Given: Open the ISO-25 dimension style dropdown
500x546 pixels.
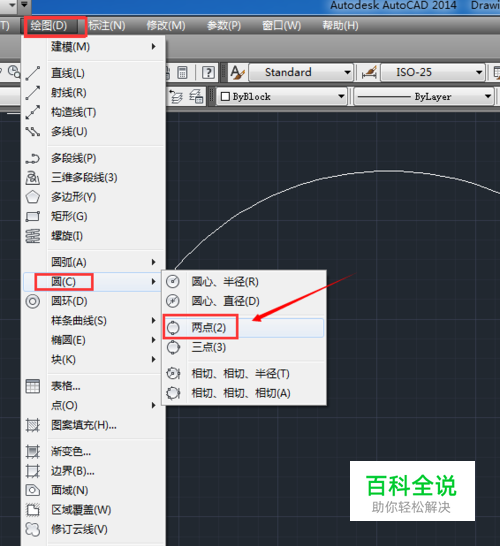Looking at the screenshot, I should point(433,72).
